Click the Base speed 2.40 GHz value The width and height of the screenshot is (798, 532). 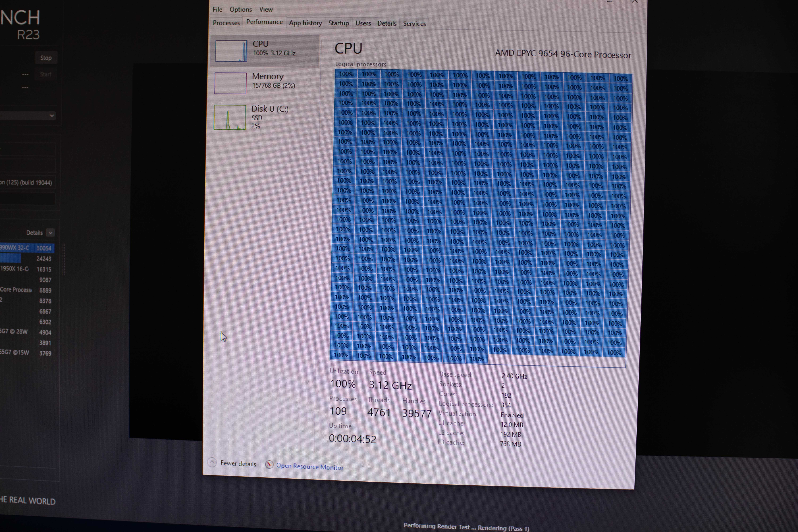[x=514, y=376]
